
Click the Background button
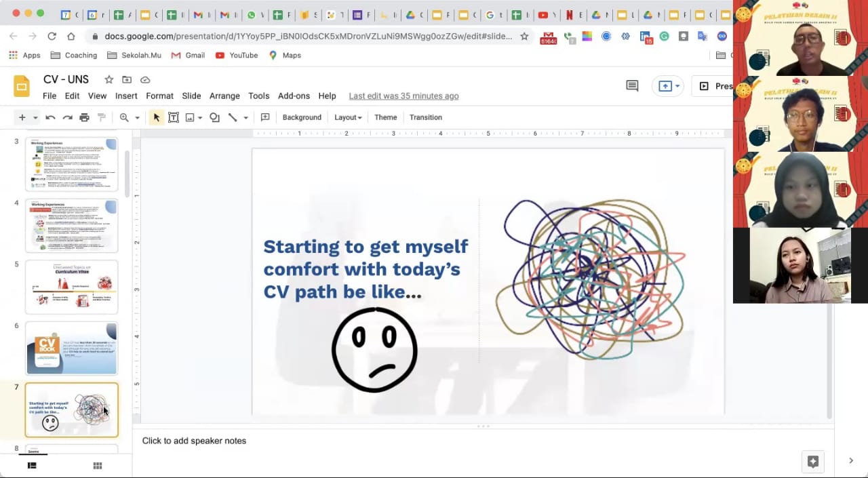(302, 117)
